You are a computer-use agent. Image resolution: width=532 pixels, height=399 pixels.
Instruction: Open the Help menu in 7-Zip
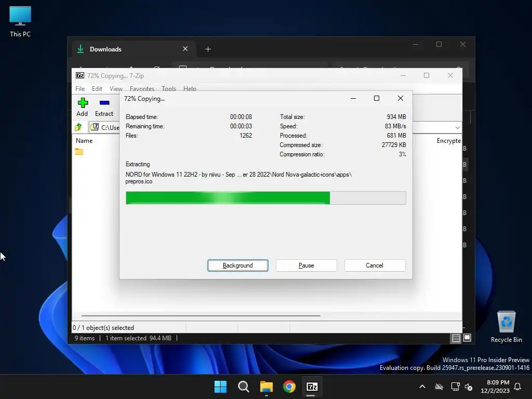pos(190,88)
